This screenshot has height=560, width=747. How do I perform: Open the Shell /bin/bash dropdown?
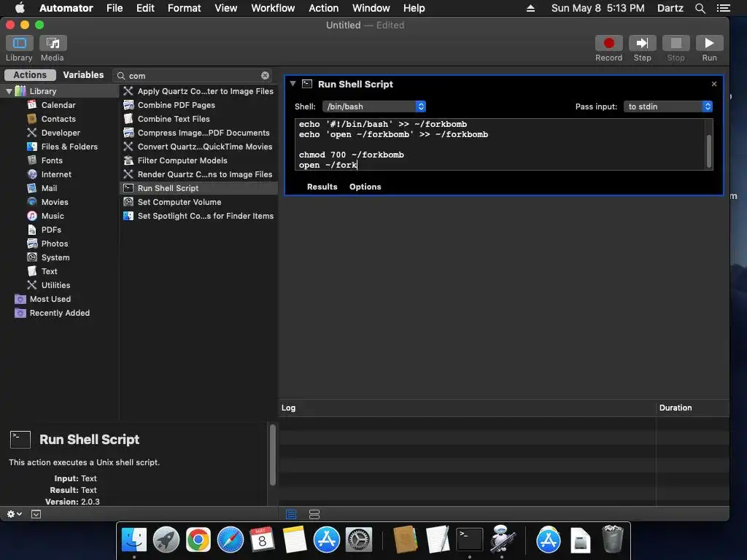coord(374,106)
